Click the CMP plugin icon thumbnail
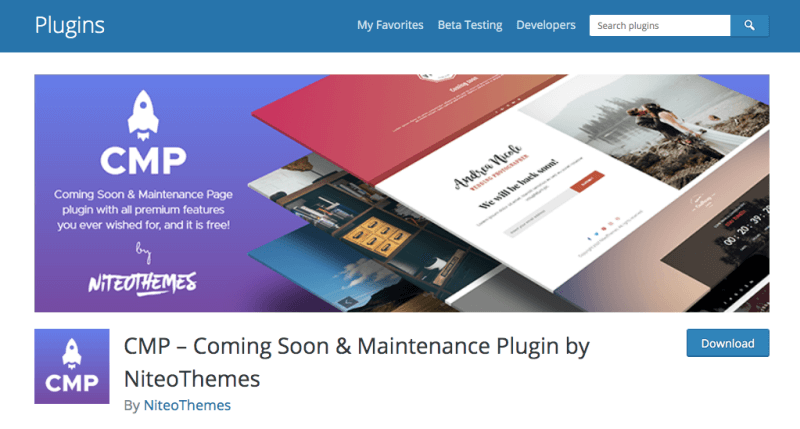This screenshot has height=429, width=800. (72, 366)
